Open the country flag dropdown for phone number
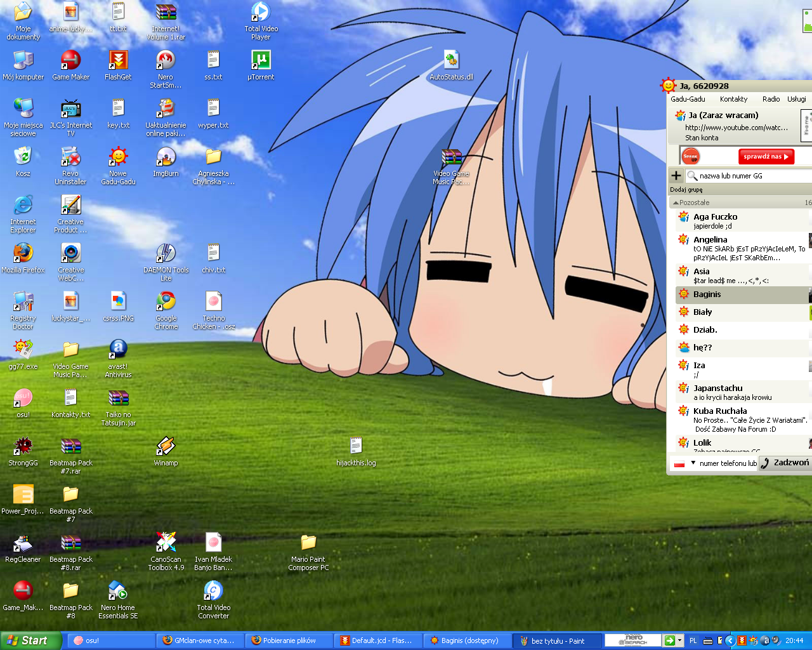 click(x=693, y=463)
